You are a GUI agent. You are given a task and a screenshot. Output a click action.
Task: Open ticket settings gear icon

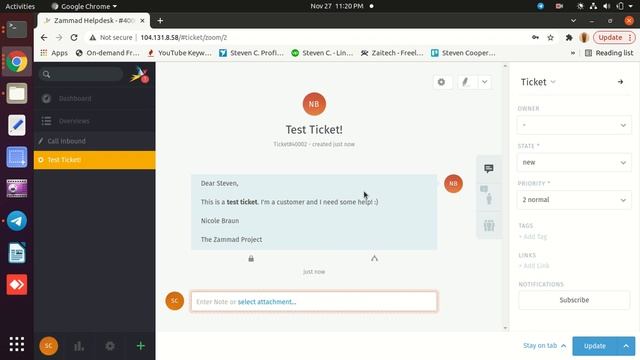click(x=441, y=82)
